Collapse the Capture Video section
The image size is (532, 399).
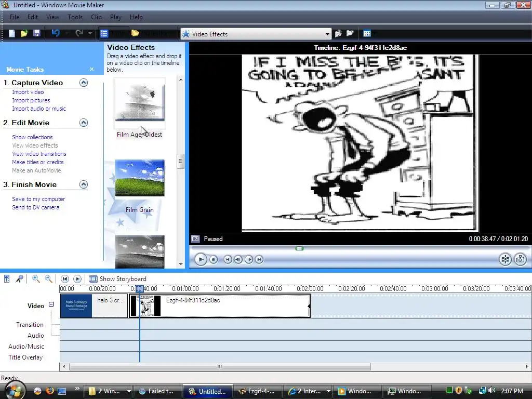coord(84,83)
